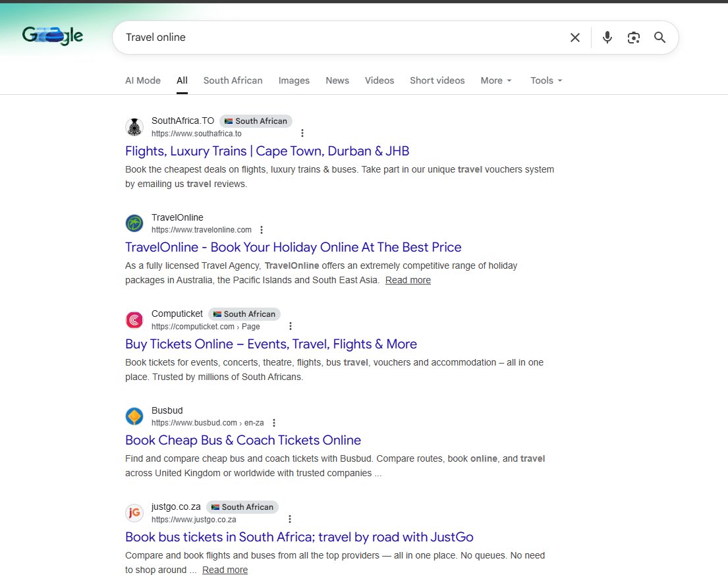Screen dimensions: 728x575
Task: Click the https://computicket.com › Page URL
Action: pyautogui.click(x=206, y=327)
